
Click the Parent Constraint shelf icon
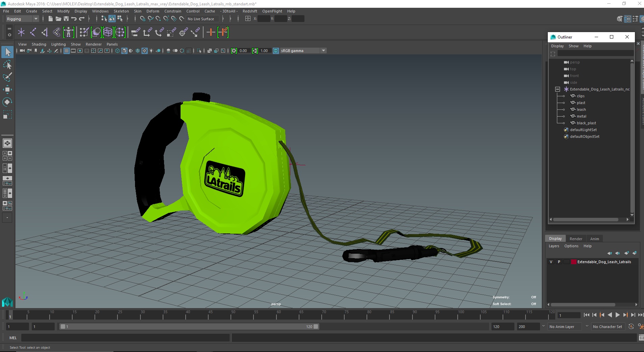[x=136, y=32]
